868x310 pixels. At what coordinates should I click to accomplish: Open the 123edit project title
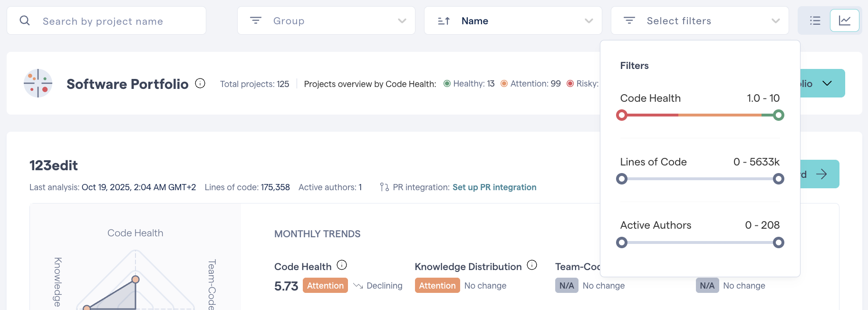[54, 165]
